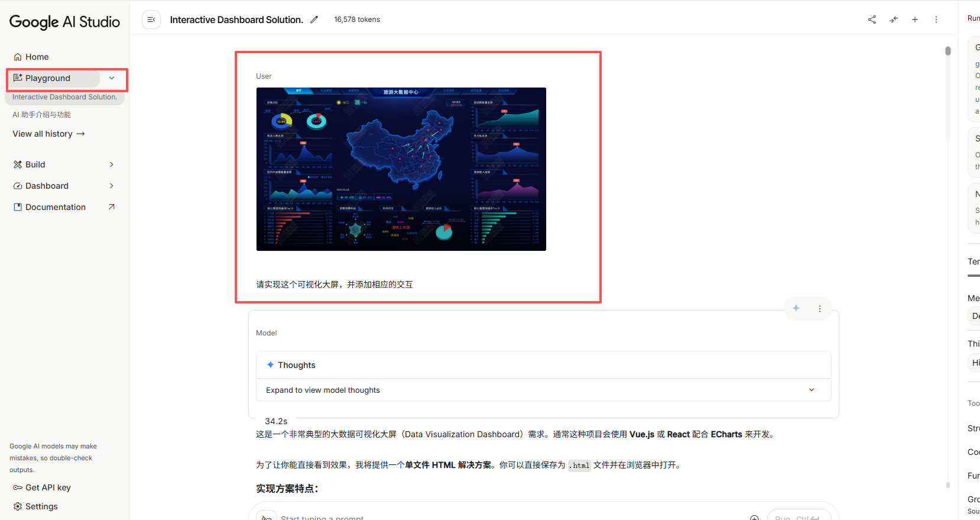This screenshot has height=520, width=980.
Task: Click the key icon beside Get API key
Action: [18, 487]
